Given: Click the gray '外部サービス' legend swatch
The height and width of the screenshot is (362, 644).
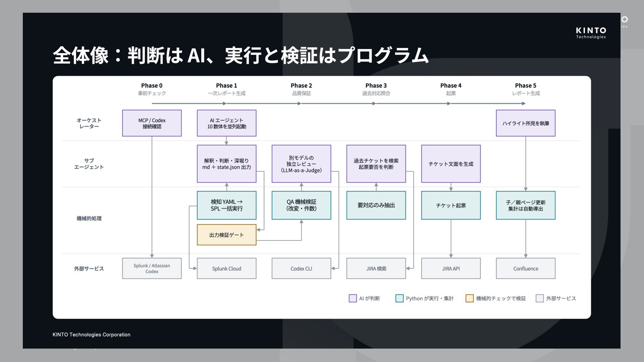Looking at the screenshot, I should pyautogui.click(x=540, y=298).
